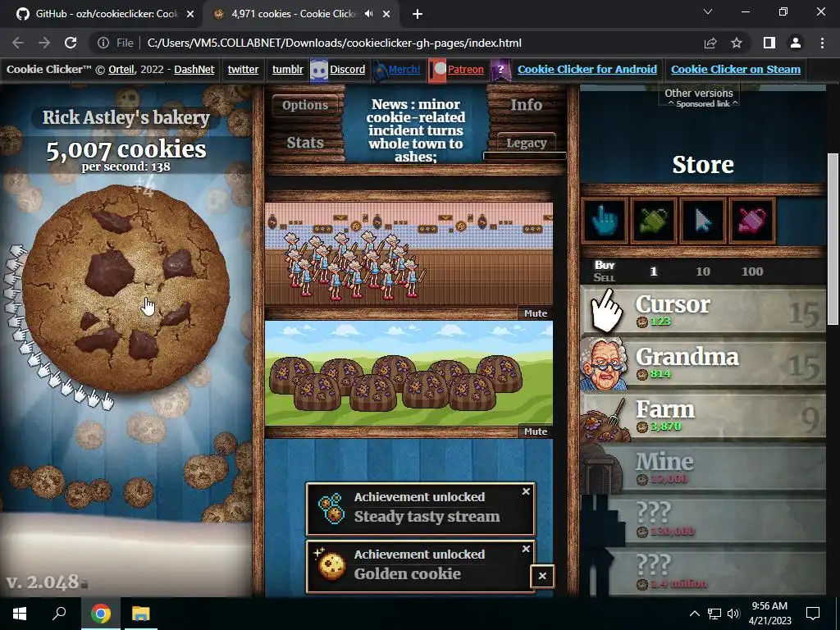Open the Chrome three-dot menu

click(822, 43)
